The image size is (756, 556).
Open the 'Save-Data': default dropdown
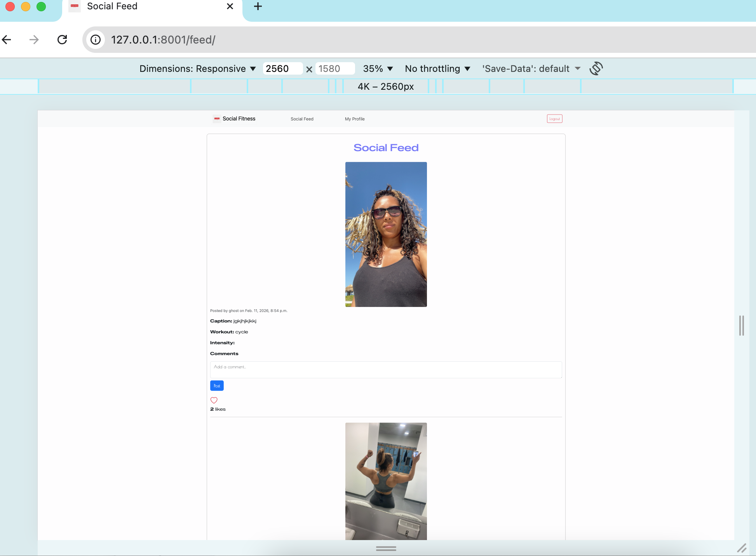(531, 68)
